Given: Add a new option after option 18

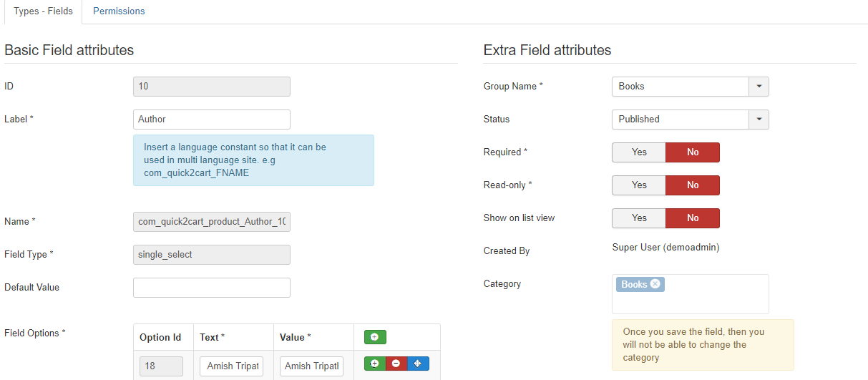Looking at the screenshot, I should (x=374, y=364).
